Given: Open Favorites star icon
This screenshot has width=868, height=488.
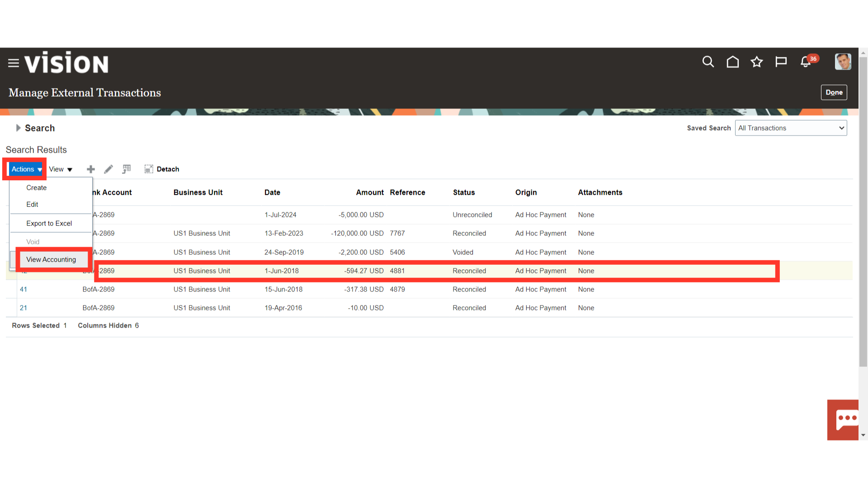Looking at the screenshot, I should [757, 62].
